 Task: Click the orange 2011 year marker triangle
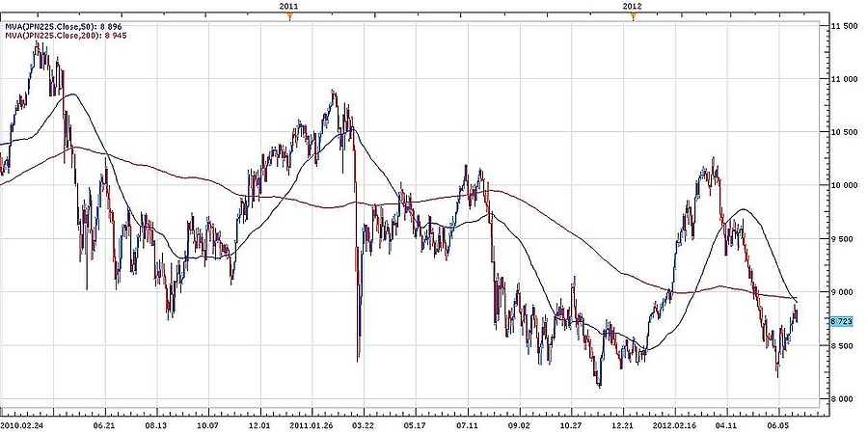coord(289,17)
